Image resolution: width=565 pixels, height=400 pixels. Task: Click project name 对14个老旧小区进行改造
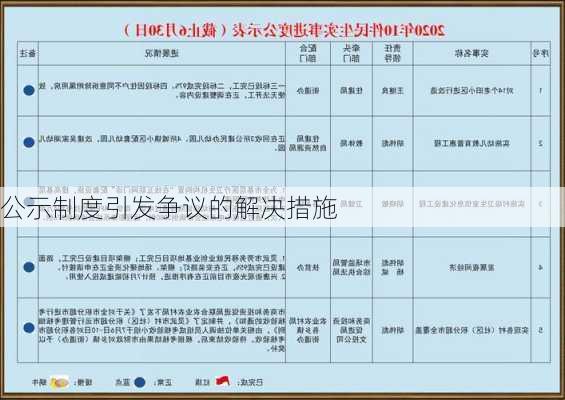pyautogui.click(x=472, y=91)
